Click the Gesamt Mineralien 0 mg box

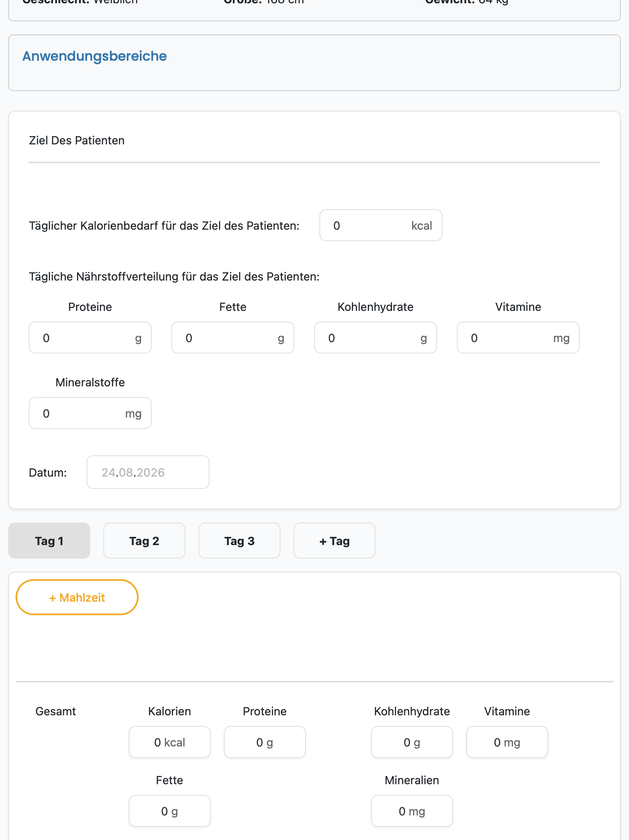pos(412,811)
